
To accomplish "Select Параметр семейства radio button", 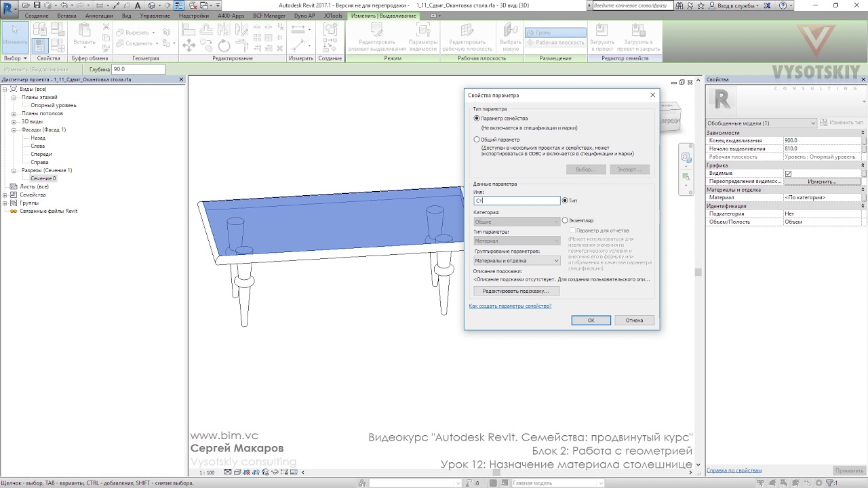I will (477, 119).
